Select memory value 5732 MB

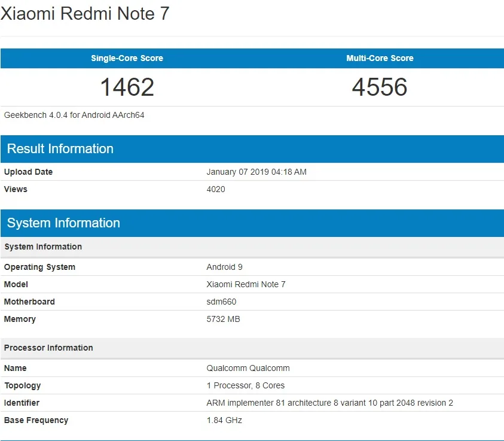(223, 319)
